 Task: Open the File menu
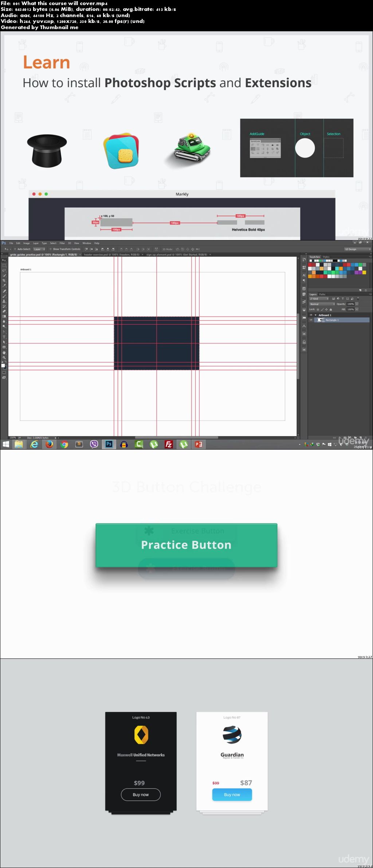[11, 243]
